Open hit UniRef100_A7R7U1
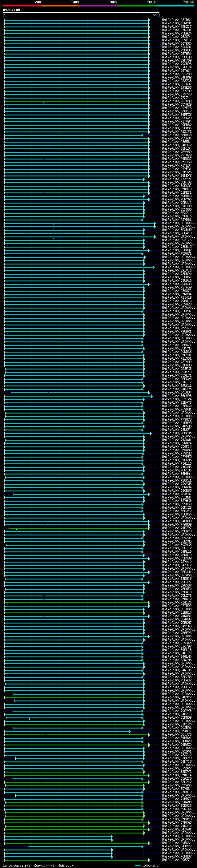197x868 pixels. click(x=176, y=30)
